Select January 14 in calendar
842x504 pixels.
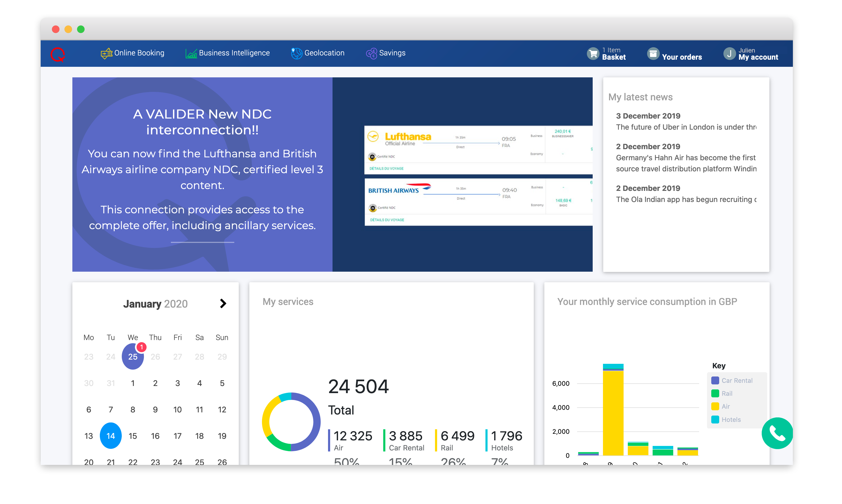coord(111,436)
